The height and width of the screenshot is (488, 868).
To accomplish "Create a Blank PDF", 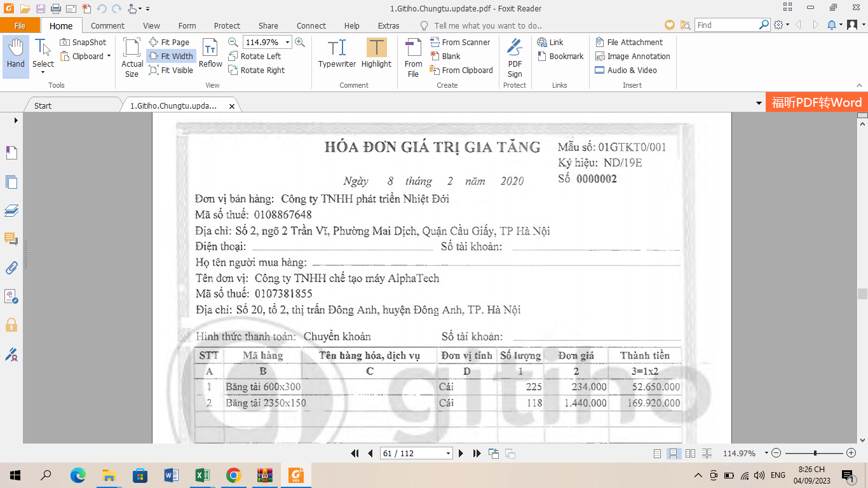I will (445, 56).
